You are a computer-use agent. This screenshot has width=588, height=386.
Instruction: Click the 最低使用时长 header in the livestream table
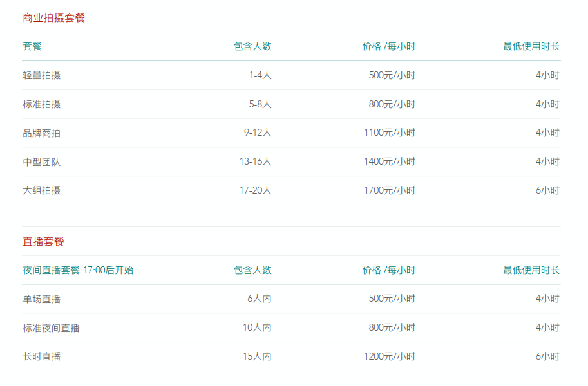531,270
